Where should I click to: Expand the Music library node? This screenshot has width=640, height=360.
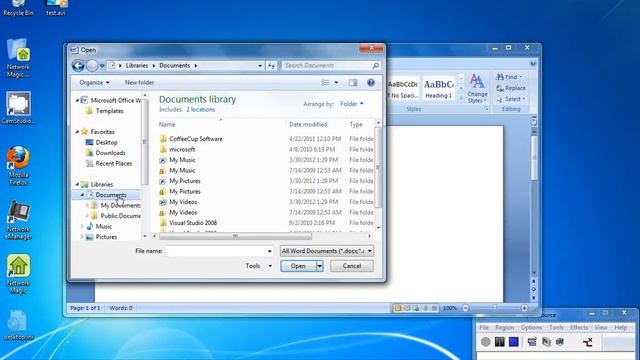[x=82, y=227]
